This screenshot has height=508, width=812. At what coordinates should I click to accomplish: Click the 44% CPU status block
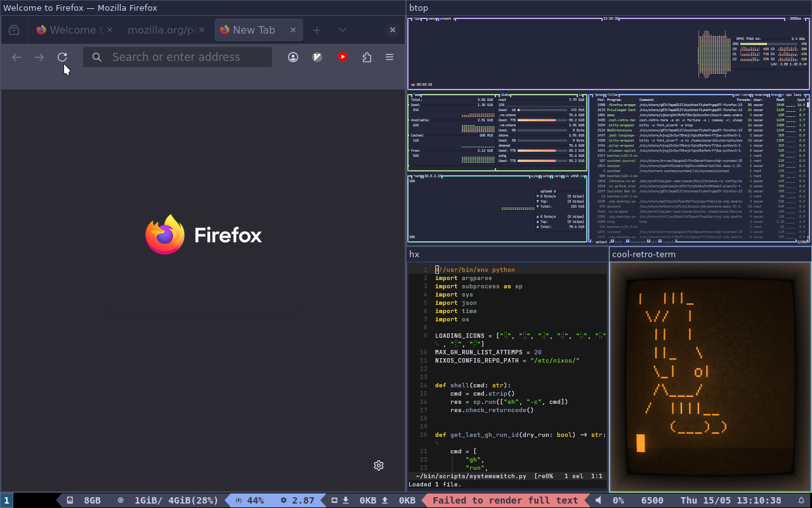click(250, 500)
